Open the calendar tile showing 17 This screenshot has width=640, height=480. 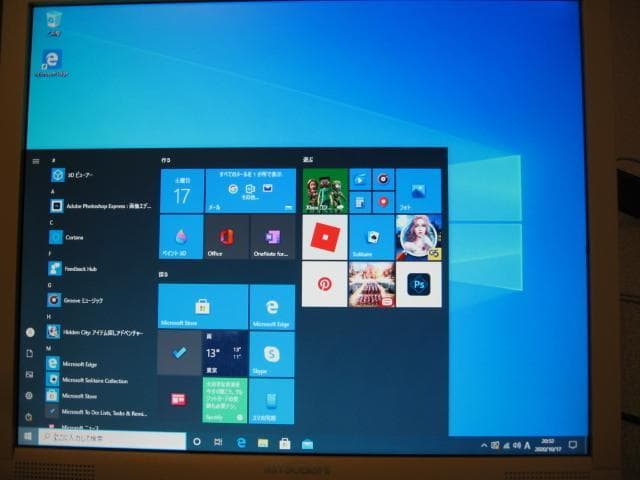(182, 191)
